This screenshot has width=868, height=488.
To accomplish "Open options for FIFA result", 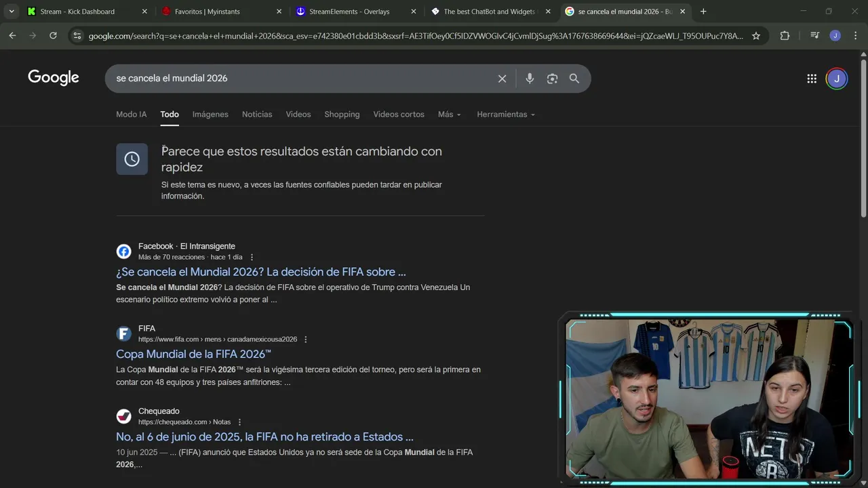I will pos(305,340).
